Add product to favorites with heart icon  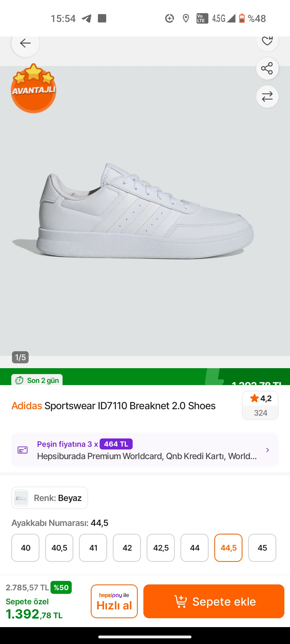(267, 41)
